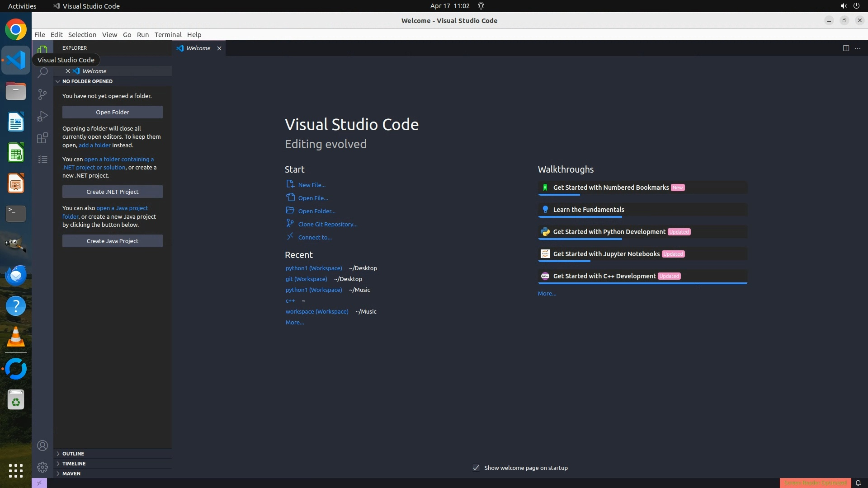Viewport: 868px width, 488px height.
Task: Open the Manage gear icon
Action: click(x=42, y=467)
